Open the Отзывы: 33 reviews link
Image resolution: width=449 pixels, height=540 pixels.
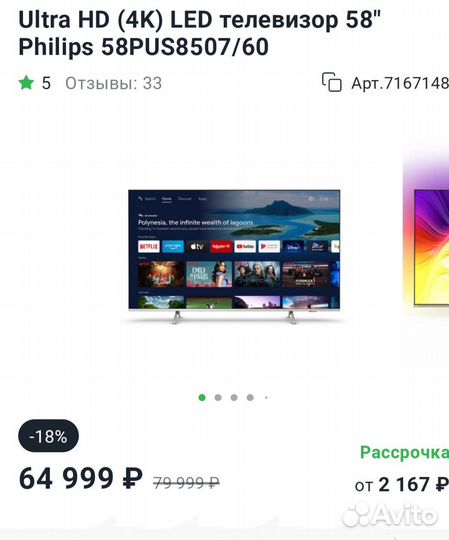click(x=114, y=83)
